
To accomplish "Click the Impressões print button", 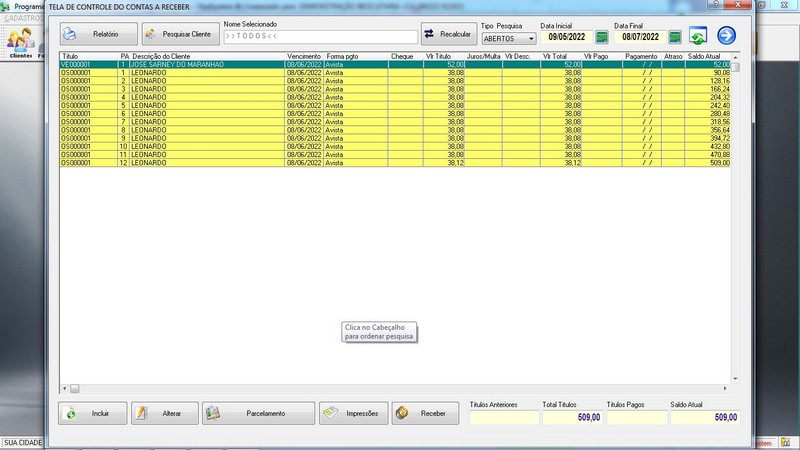I will tap(353, 413).
